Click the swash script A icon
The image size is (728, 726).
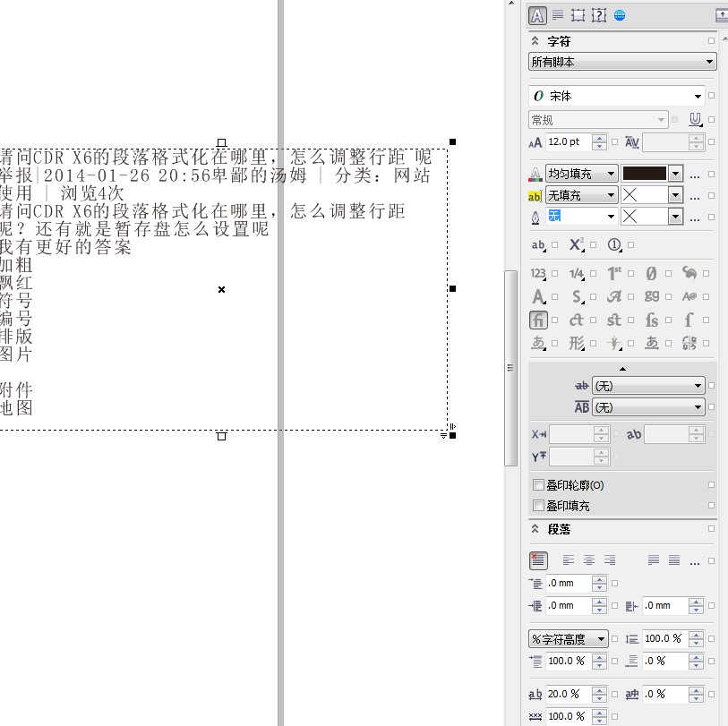coord(614,296)
